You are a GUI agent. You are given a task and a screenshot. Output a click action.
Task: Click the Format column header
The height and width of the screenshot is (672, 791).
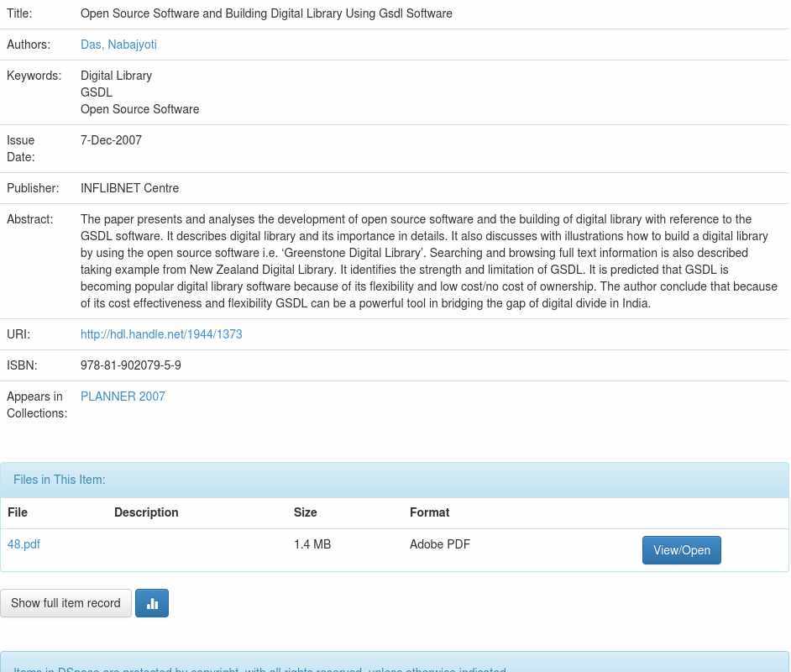click(429, 512)
